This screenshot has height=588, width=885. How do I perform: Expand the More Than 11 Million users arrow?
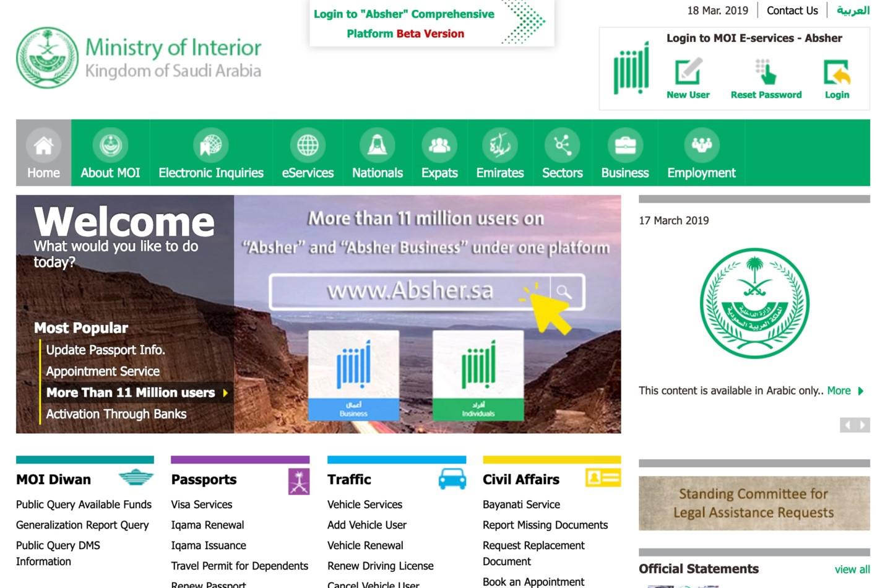click(x=225, y=392)
